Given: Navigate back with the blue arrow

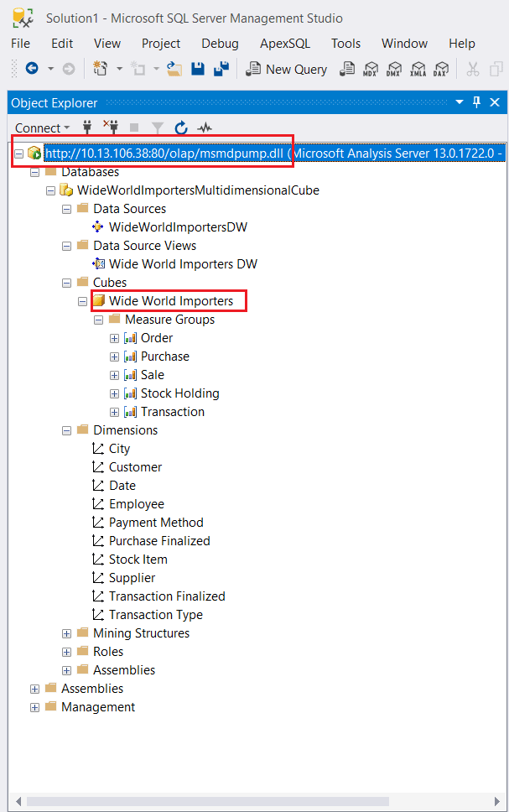Looking at the screenshot, I should (x=32, y=70).
